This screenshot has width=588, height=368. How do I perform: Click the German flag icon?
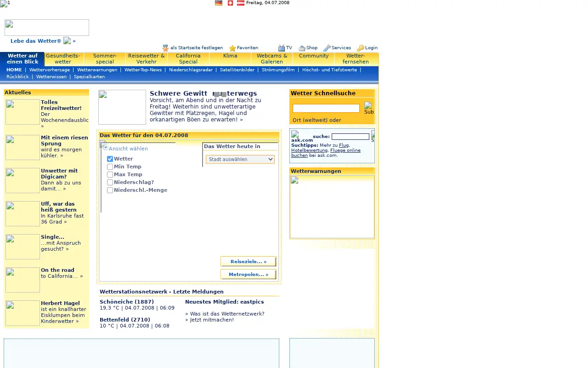[x=219, y=3]
